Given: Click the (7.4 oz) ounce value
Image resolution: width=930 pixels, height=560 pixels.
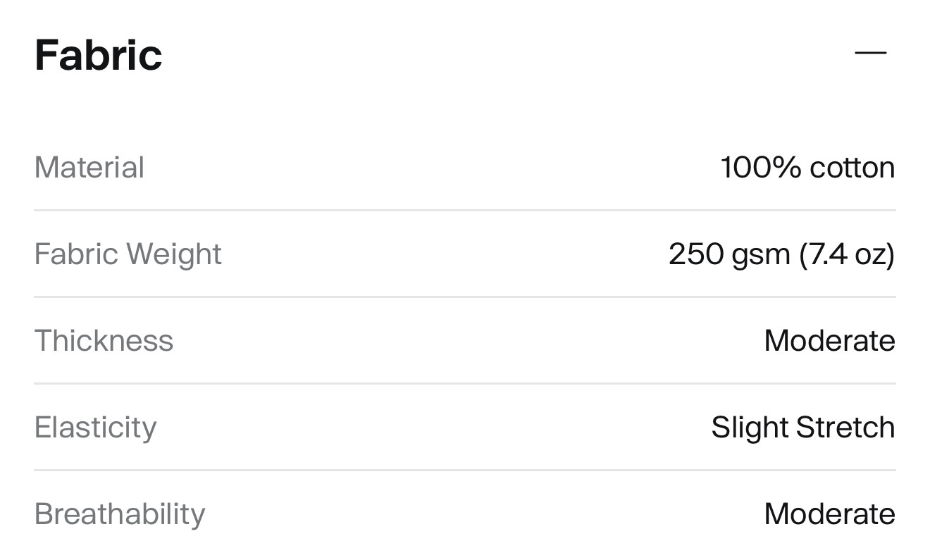Looking at the screenshot, I should (847, 254).
